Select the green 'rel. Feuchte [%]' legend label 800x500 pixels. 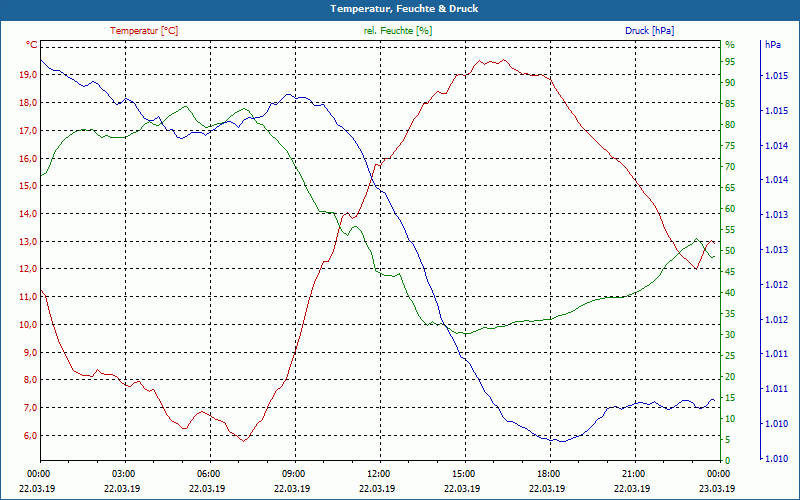[x=398, y=31]
